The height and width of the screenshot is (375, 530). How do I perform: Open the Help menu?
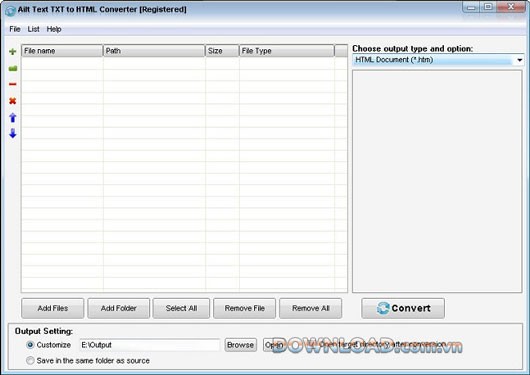[54, 29]
